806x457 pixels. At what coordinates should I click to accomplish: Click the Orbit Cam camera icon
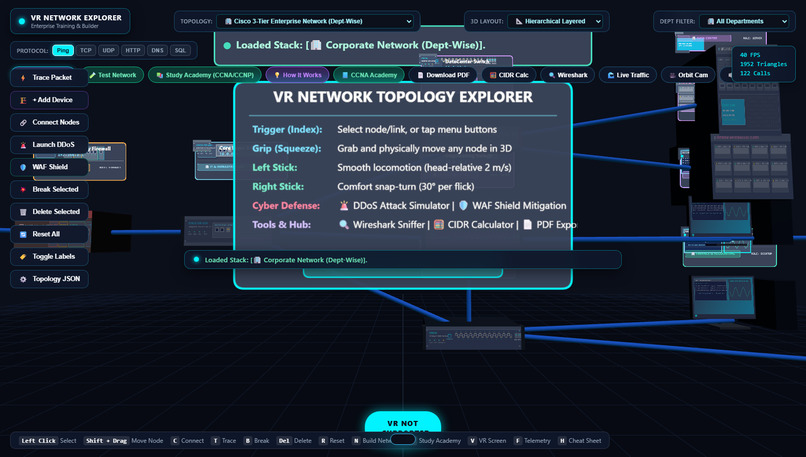tap(672, 75)
